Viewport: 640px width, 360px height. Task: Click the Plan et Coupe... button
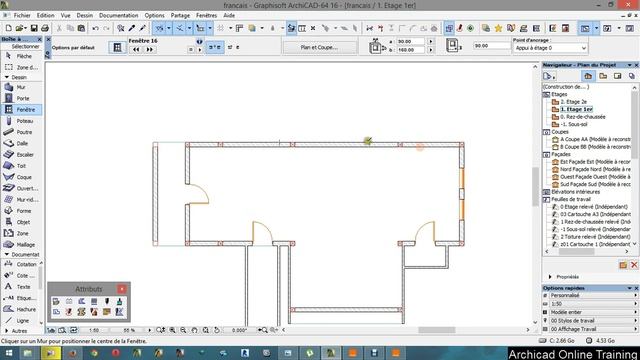319,47
